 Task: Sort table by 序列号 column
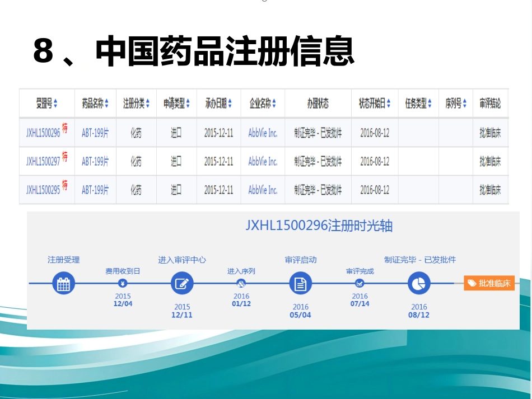[464, 103]
